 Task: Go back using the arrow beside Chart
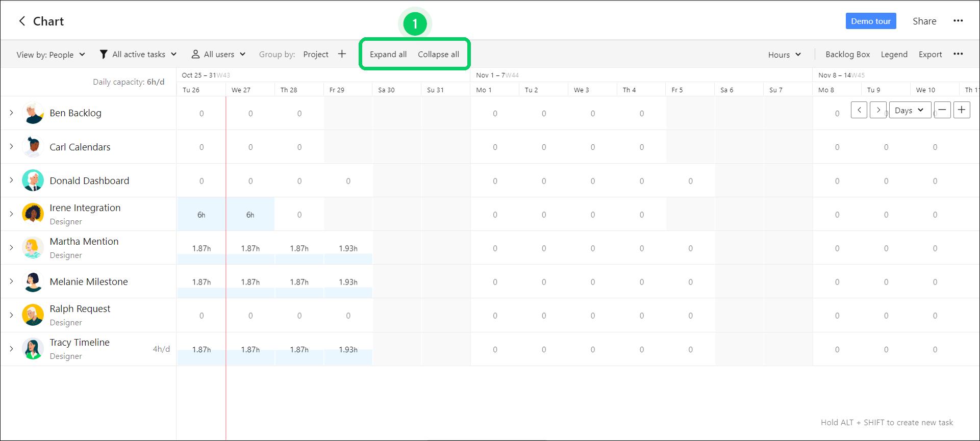[22, 21]
